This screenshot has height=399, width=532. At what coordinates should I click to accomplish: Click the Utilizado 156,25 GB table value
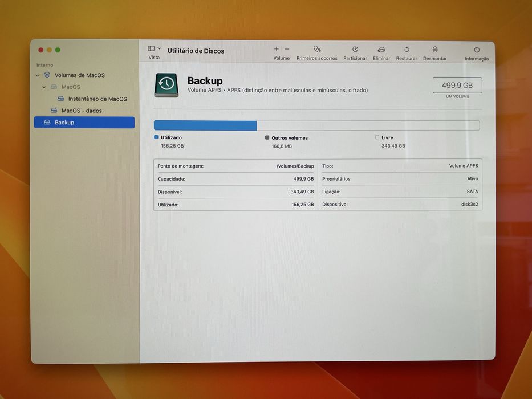pos(303,205)
